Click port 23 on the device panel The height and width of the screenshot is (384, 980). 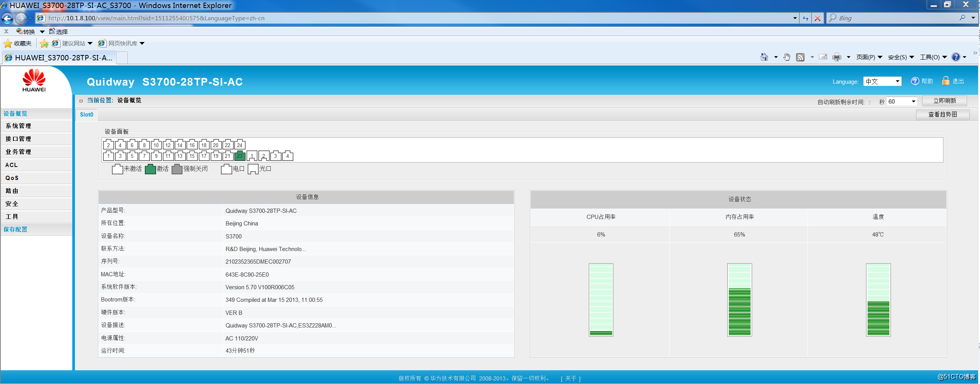pyautogui.click(x=240, y=156)
